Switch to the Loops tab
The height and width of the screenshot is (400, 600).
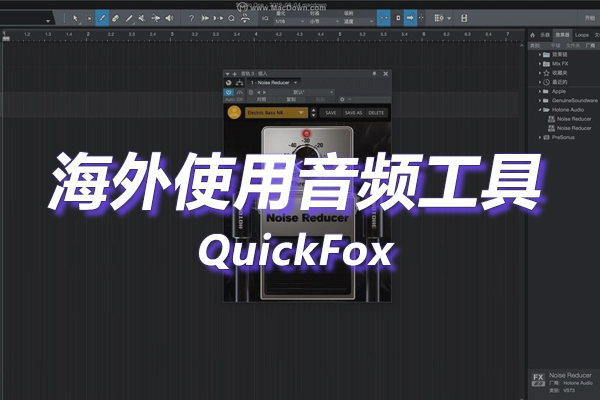(x=581, y=35)
